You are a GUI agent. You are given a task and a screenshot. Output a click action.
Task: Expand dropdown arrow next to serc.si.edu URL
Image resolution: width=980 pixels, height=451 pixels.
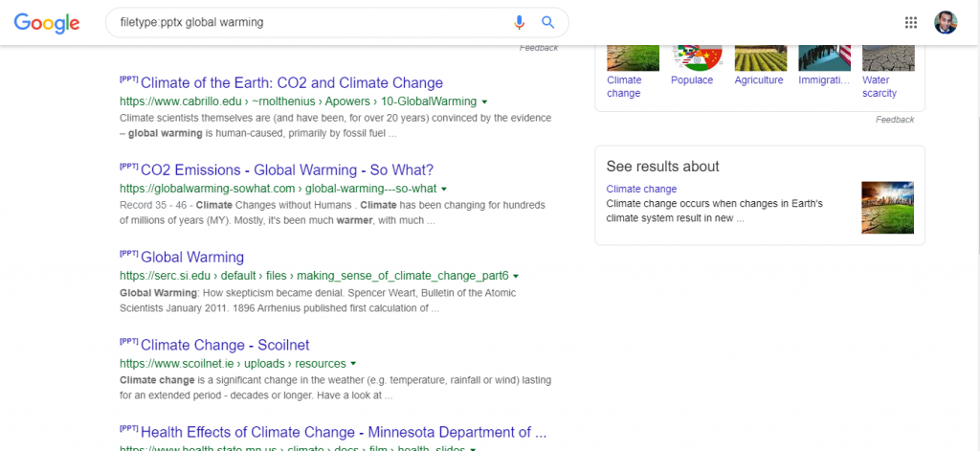tap(516, 276)
